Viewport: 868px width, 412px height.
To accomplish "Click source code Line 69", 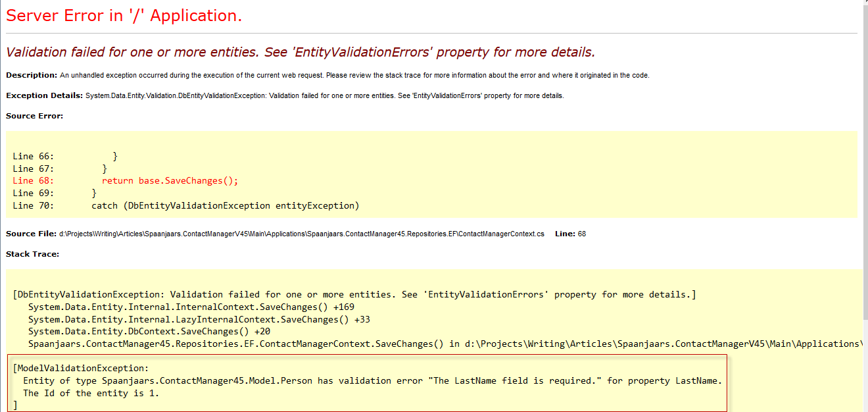I will click(x=55, y=193).
